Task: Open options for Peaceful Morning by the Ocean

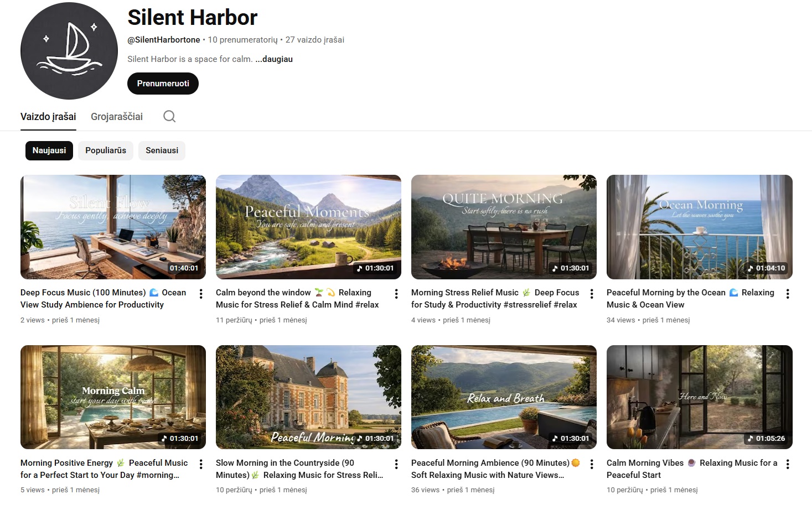Action: tap(788, 294)
